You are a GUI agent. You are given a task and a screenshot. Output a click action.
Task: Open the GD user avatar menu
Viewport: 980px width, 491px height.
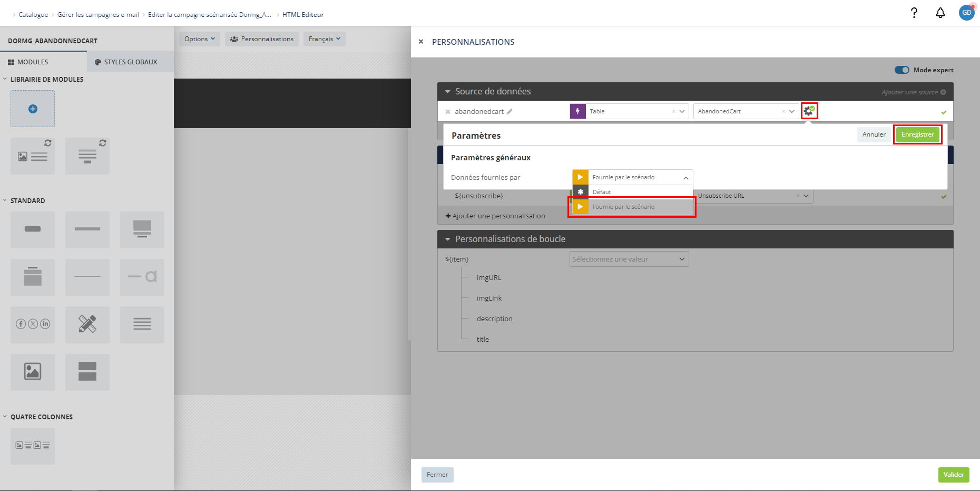(967, 13)
